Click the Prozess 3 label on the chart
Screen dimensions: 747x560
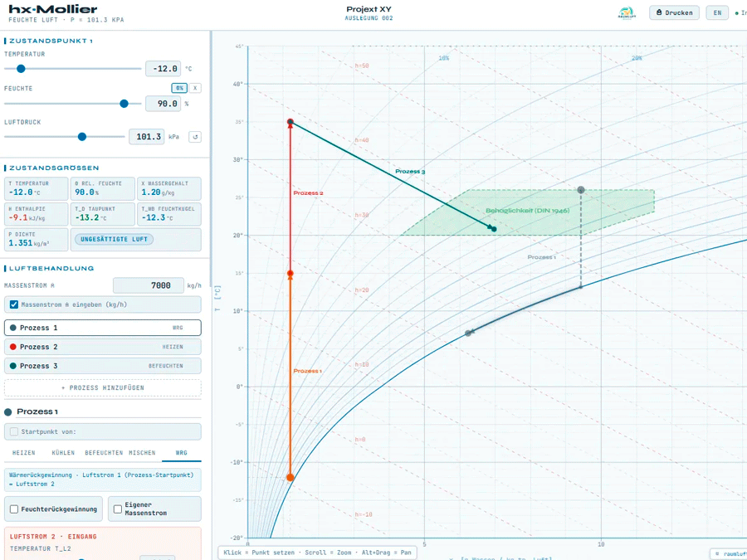410,172
